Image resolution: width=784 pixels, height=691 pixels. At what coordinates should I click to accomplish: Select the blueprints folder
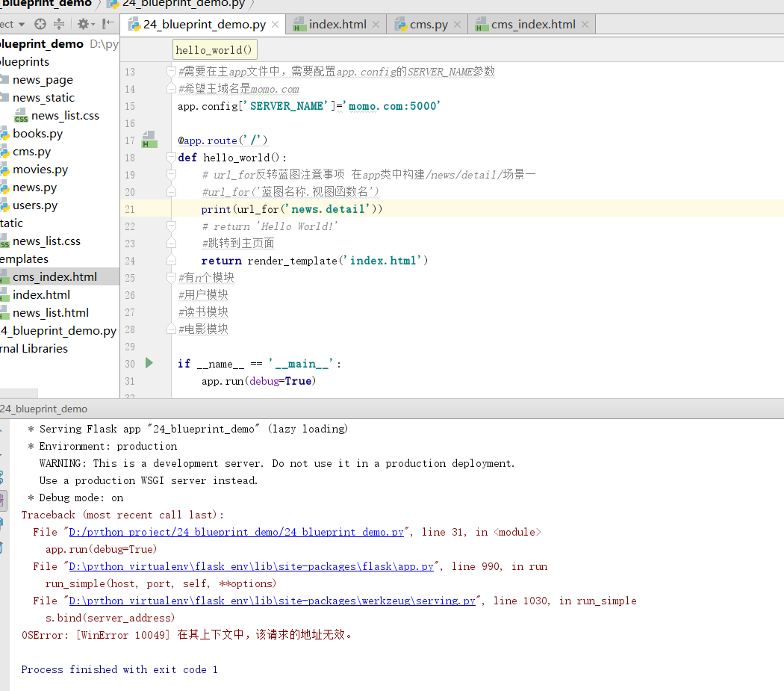[x=25, y=62]
